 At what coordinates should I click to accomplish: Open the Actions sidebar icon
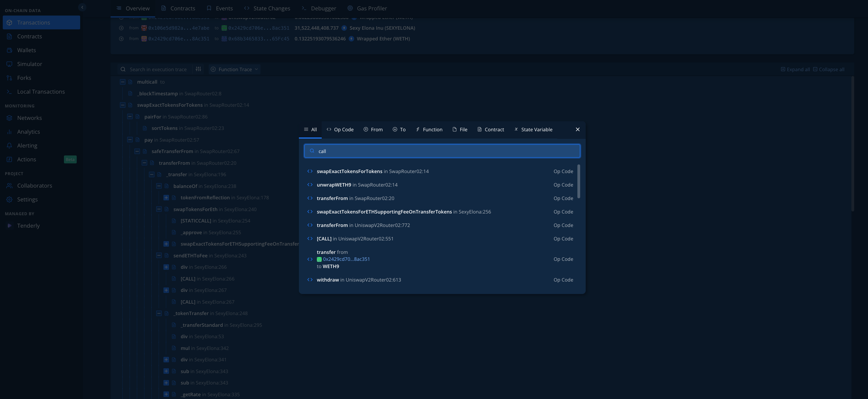coord(9,159)
